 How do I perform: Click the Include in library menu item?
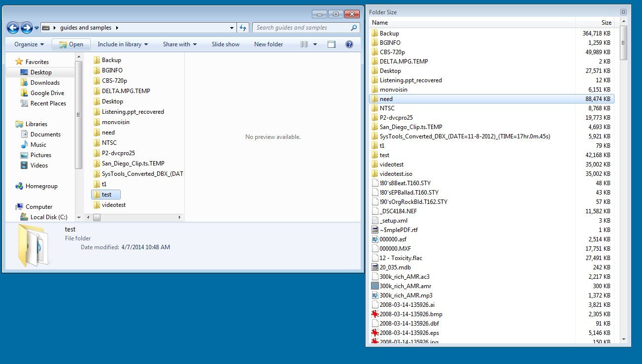click(x=120, y=44)
